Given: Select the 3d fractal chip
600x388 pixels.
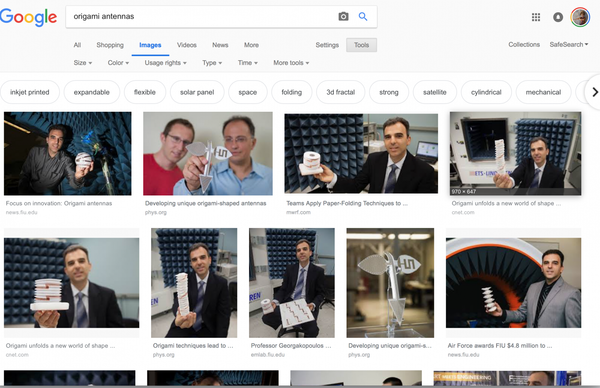Looking at the screenshot, I should pos(341,92).
